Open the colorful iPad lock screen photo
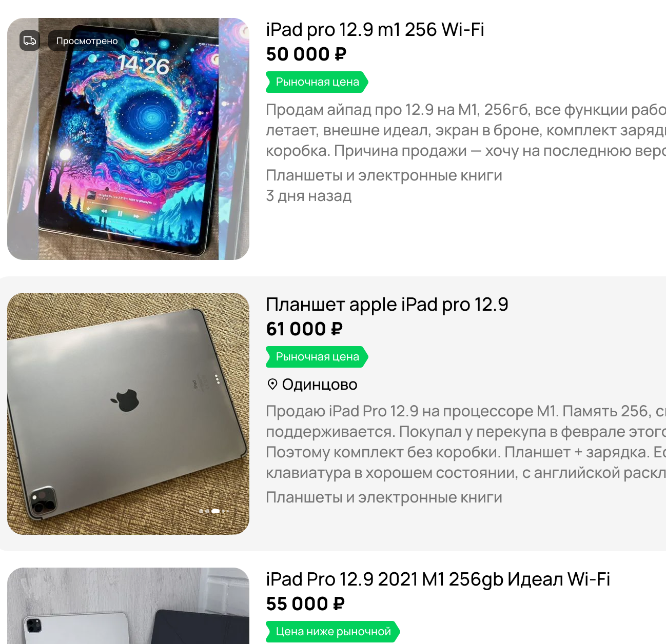 click(x=128, y=139)
